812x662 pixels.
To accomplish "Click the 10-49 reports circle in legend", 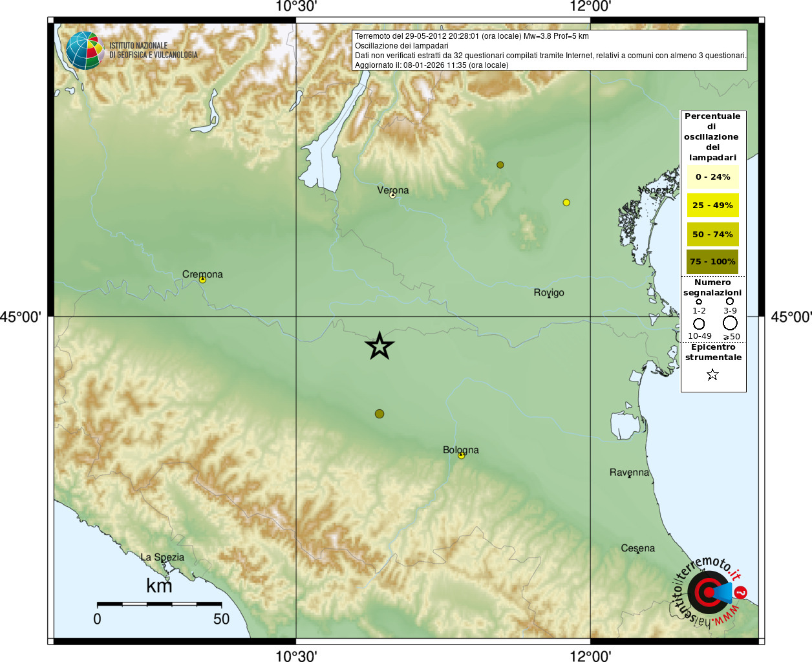I will tap(699, 323).
